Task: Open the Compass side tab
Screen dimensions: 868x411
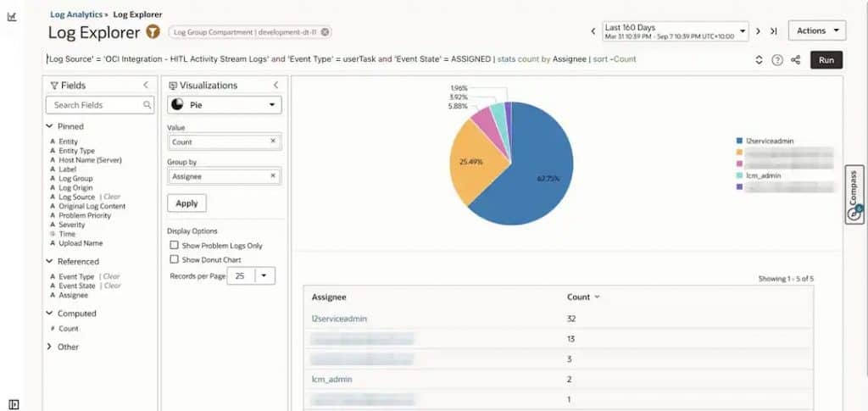Action: (x=854, y=194)
